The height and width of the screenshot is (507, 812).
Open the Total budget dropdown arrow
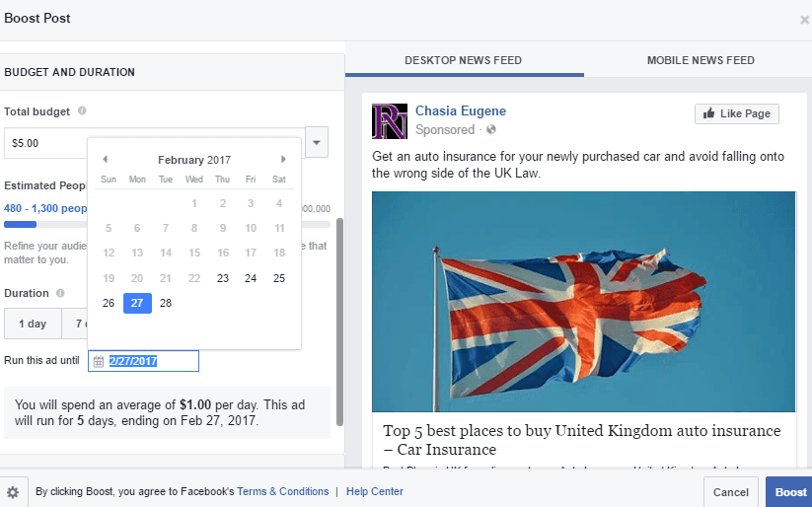pos(317,142)
